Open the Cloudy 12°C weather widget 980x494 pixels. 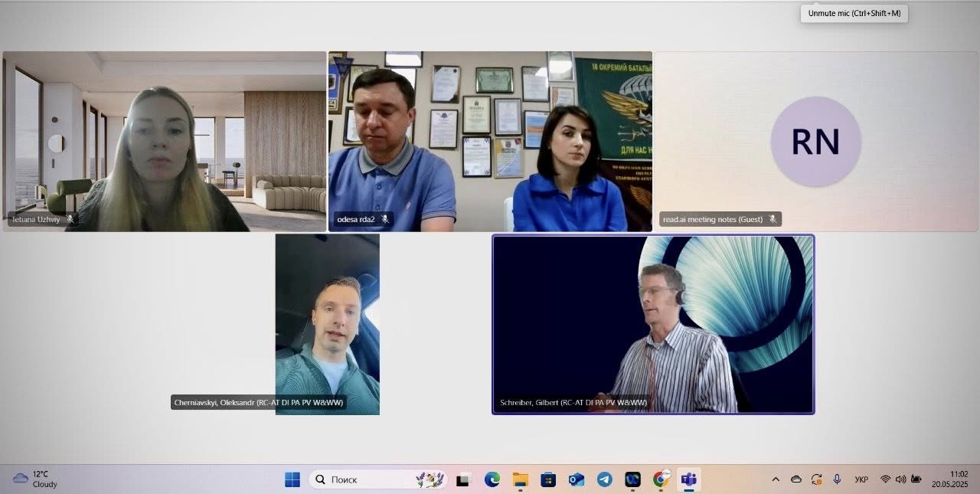[x=35, y=479]
